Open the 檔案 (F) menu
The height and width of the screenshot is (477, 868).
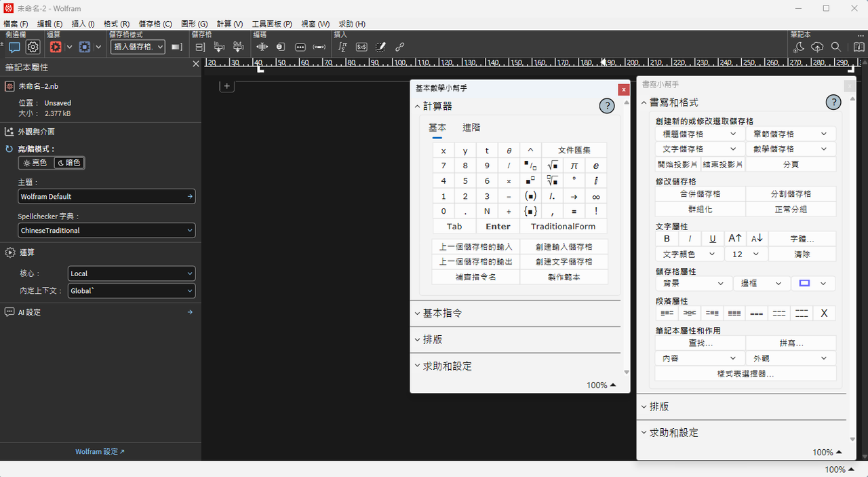[16, 24]
